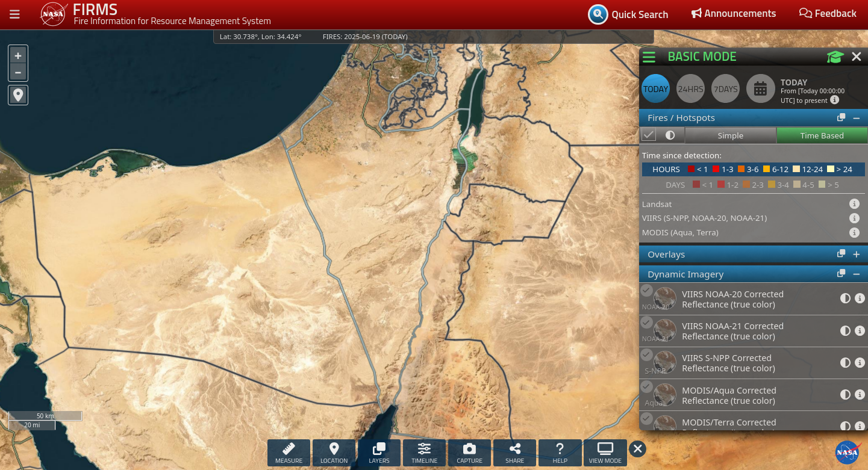
Task: Open the Basic Mode panel menu
Action: pyautogui.click(x=649, y=57)
